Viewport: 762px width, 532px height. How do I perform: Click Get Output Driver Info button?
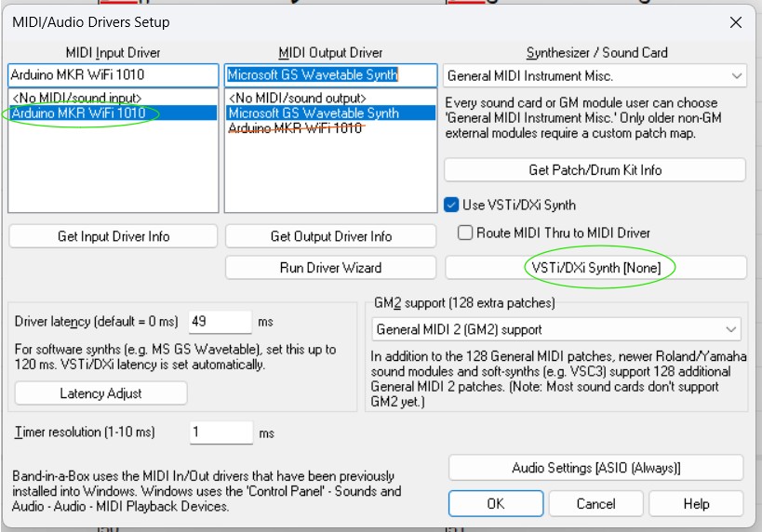point(330,236)
